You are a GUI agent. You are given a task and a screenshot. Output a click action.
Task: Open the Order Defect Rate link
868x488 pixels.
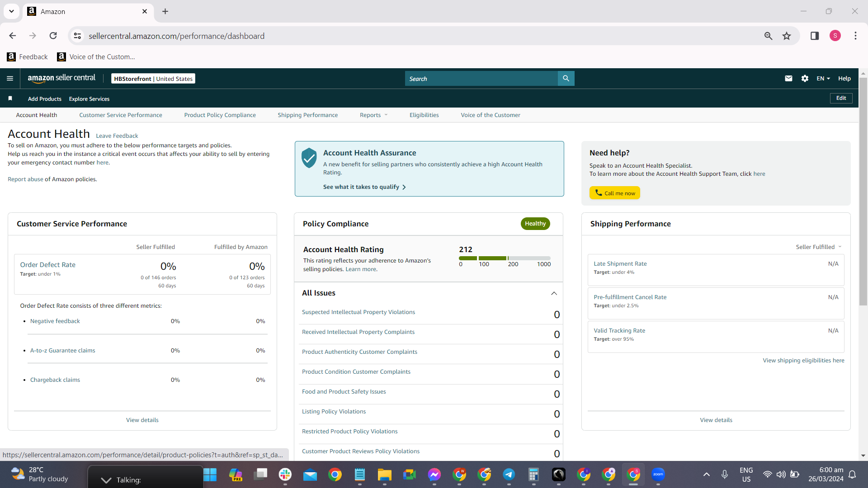coord(48,265)
